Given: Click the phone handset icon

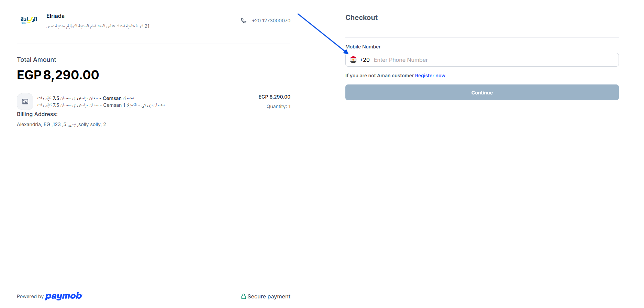Looking at the screenshot, I should click(x=244, y=21).
